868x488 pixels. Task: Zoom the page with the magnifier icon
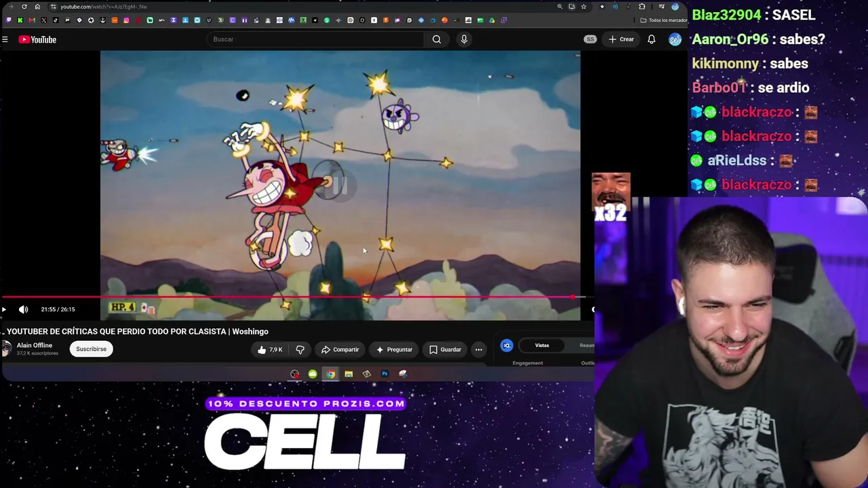[x=559, y=7]
